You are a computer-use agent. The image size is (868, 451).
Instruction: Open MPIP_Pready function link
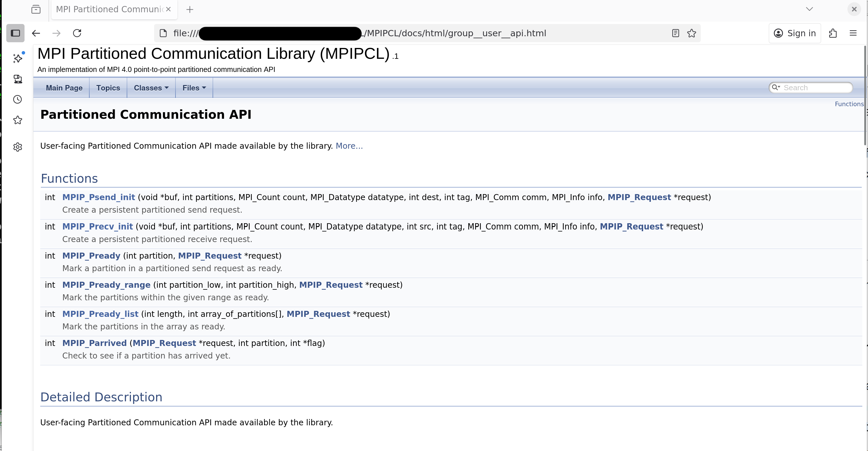[91, 255]
